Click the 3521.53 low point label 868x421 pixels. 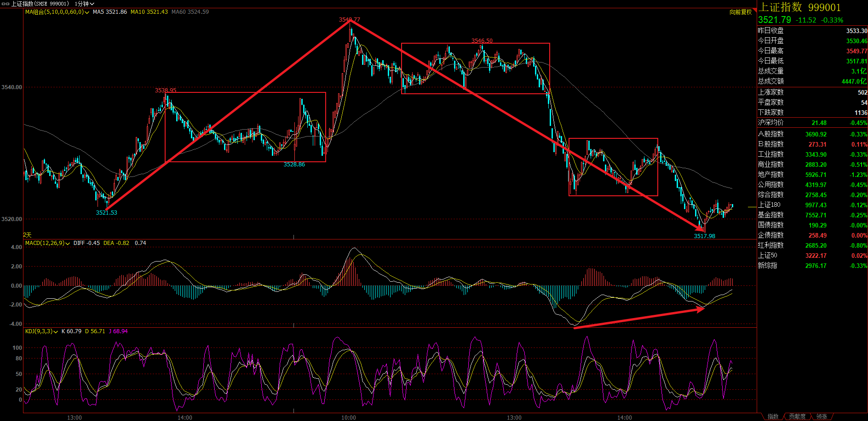click(106, 212)
